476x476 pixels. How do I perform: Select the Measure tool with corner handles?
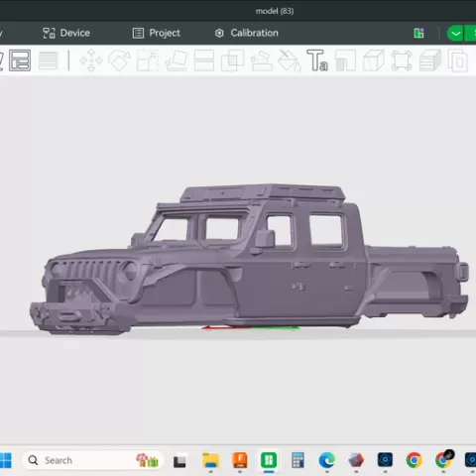coord(402,60)
